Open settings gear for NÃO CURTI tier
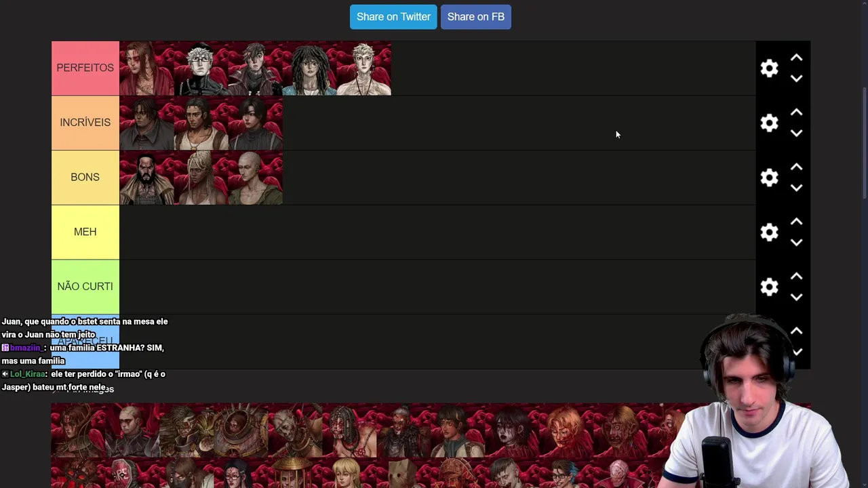Screen dimensions: 868x488 [x=769, y=287]
